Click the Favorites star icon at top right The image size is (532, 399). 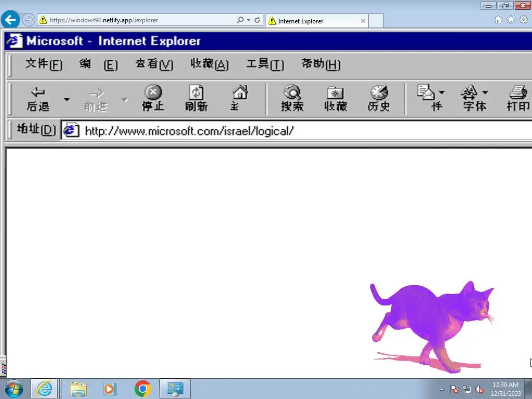511,20
